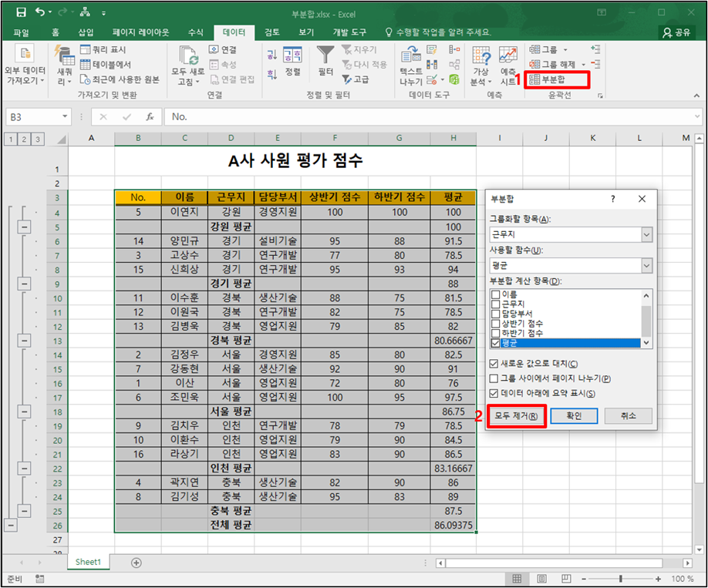Check the 이름 subtotal field checkbox

pyautogui.click(x=495, y=294)
